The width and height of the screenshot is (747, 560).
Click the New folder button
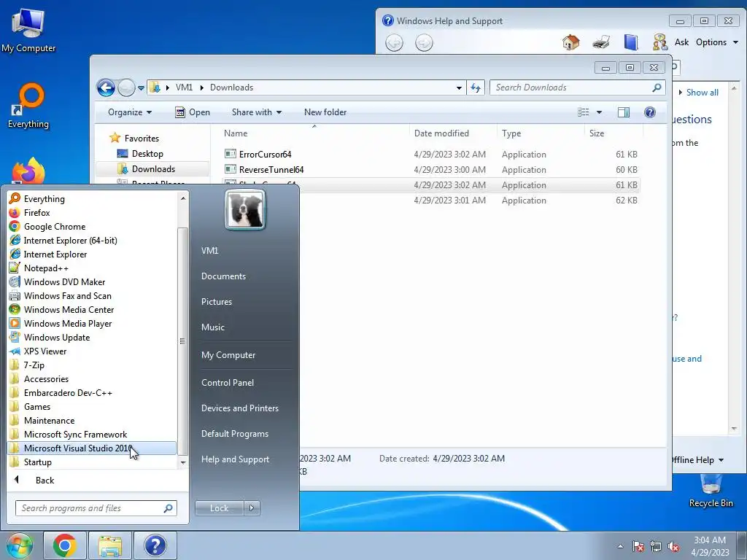click(x=325, y=112)
